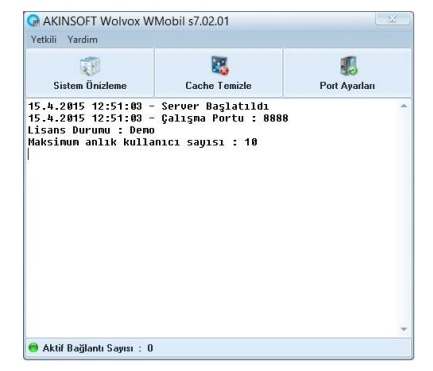
Task: Select the 'Server Başlatıldı' log line
Action: pos(148,106)
